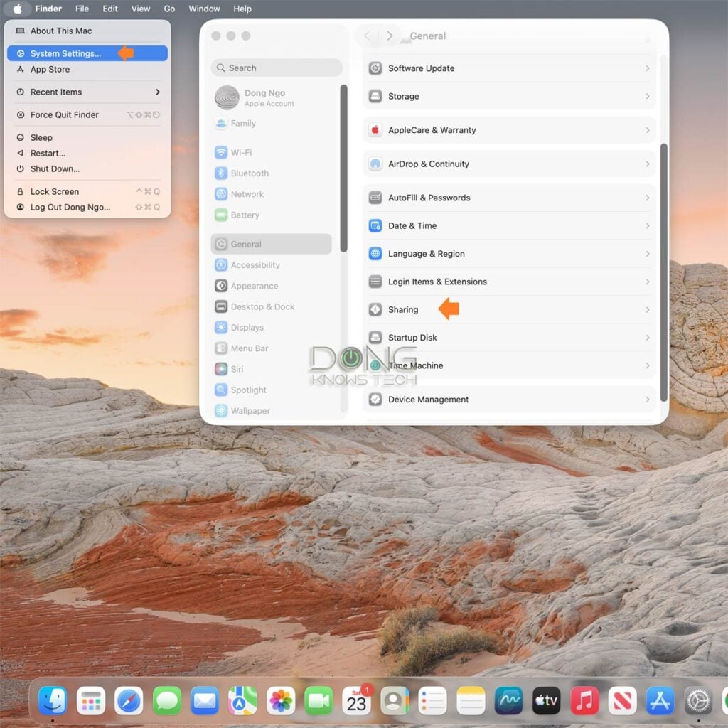Image resolution: width=728 pixels, height=728 pixels.
Task: Choose Log Out Dong Ngo...
Action: point(87,208)
